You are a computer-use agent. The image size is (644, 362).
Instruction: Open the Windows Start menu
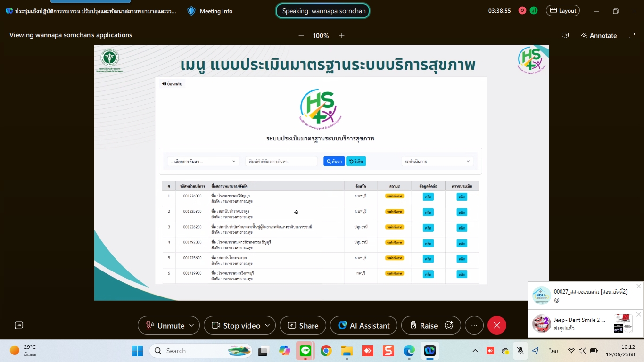coord(137,351)
